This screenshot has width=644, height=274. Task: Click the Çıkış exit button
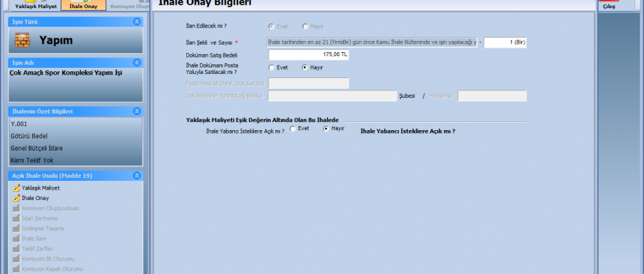click(610, 5)
